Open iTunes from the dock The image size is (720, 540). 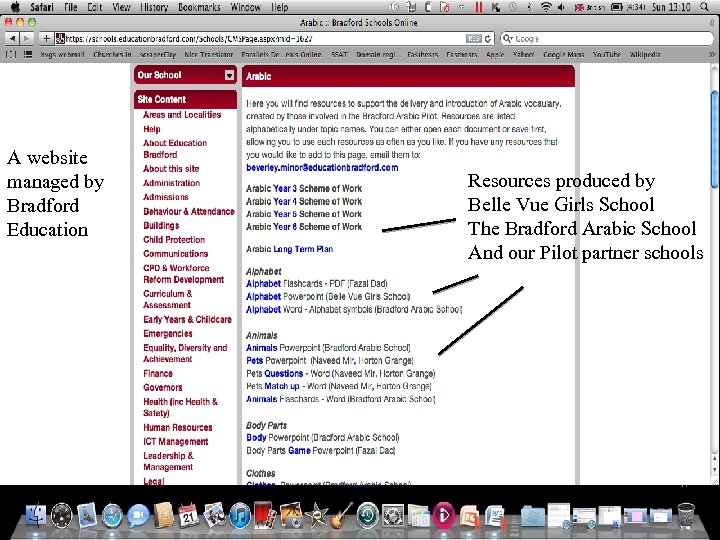point(240,515)
